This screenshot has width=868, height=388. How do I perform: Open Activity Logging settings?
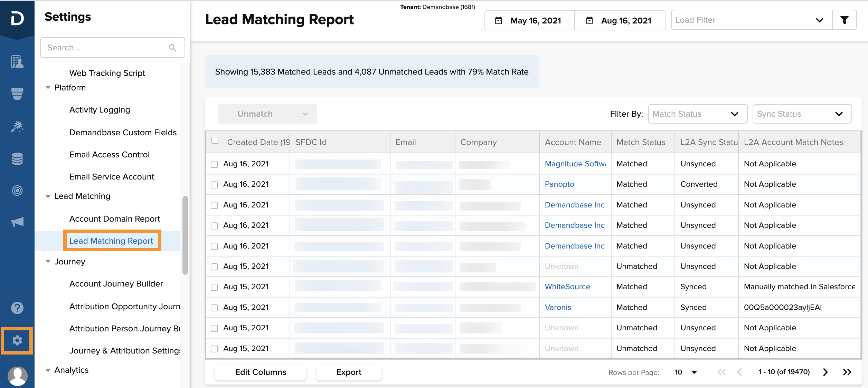(x=100, y=110)
